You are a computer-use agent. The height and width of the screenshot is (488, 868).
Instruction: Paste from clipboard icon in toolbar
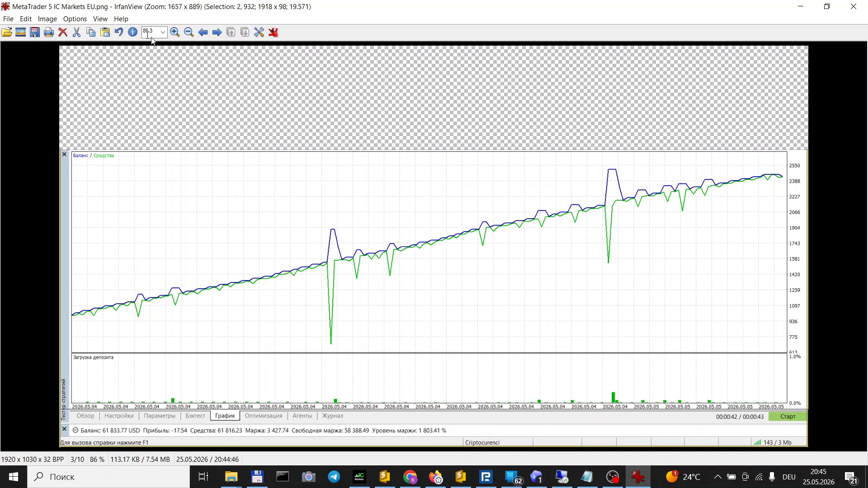[x=105, y=32]
